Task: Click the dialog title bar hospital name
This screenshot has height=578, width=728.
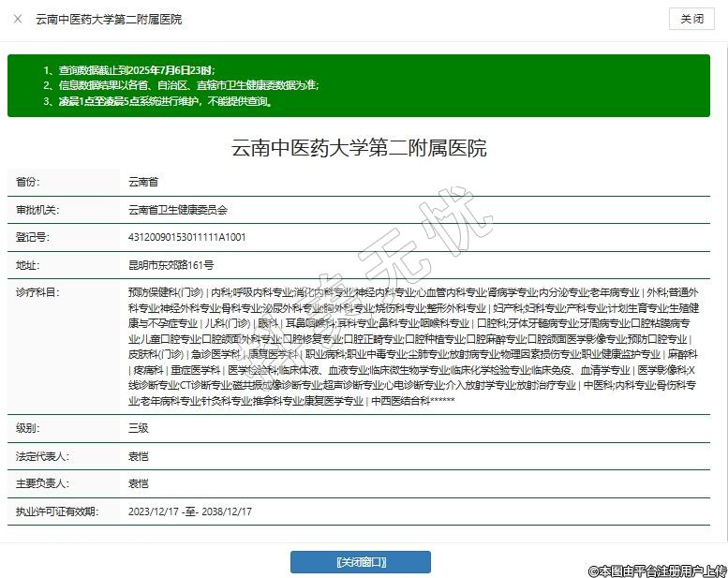Action: click(x=109, y=20)
